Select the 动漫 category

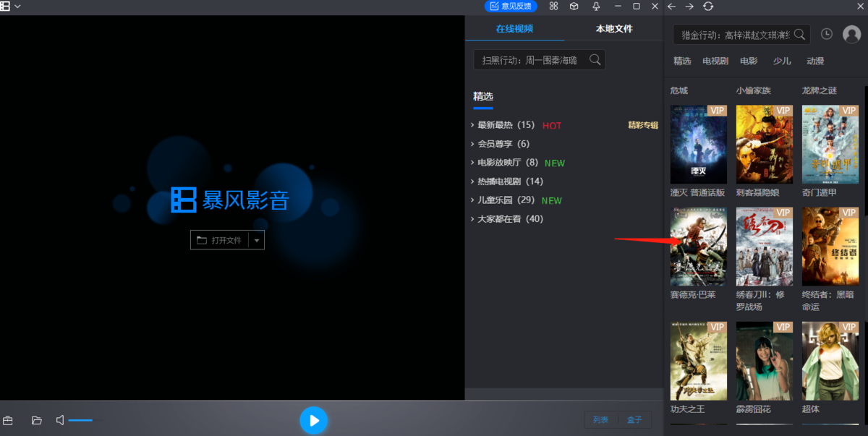[815, 61]
